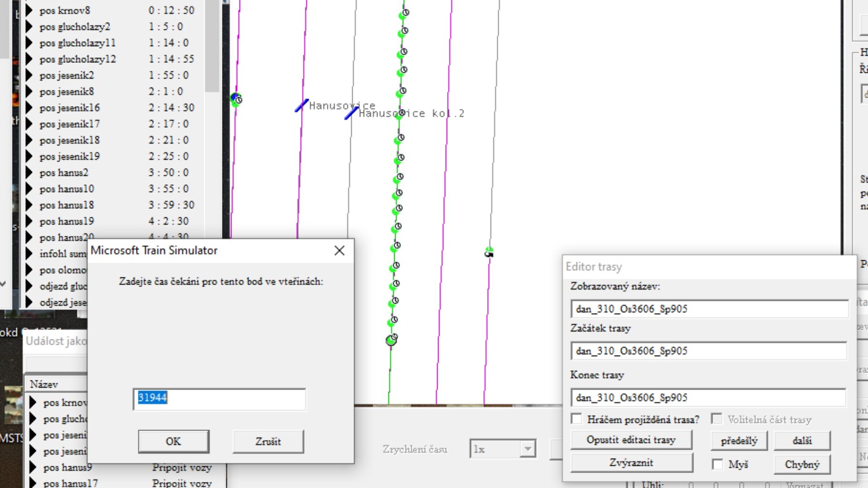Click the Konec trasy text field
The image size is (868, 488).
tap(709, 397)
